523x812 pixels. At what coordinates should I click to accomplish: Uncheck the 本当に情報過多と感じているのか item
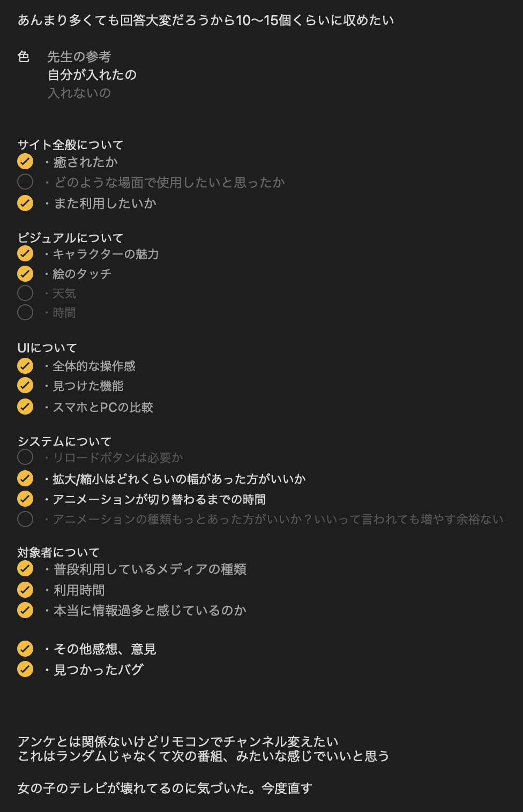(x=25, y=610)
